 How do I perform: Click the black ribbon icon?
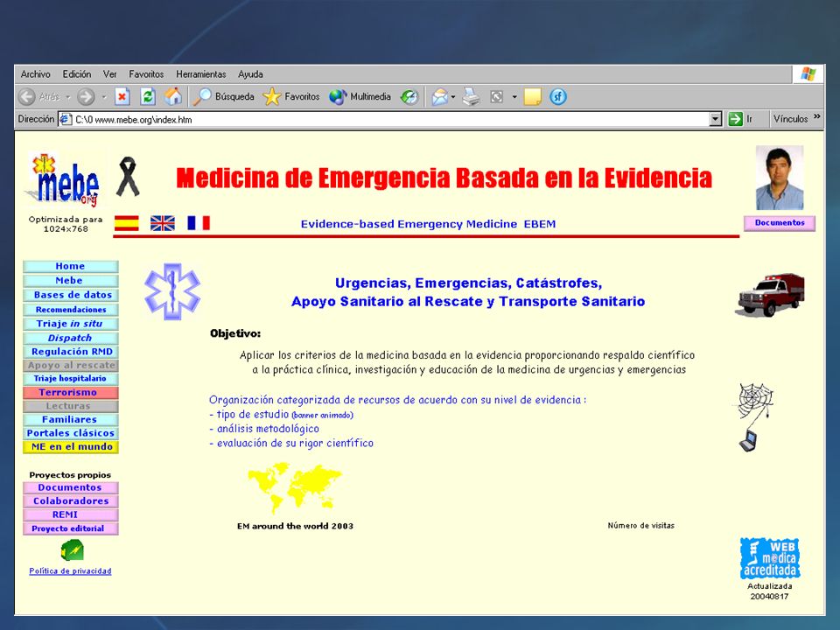coord(128,176)
